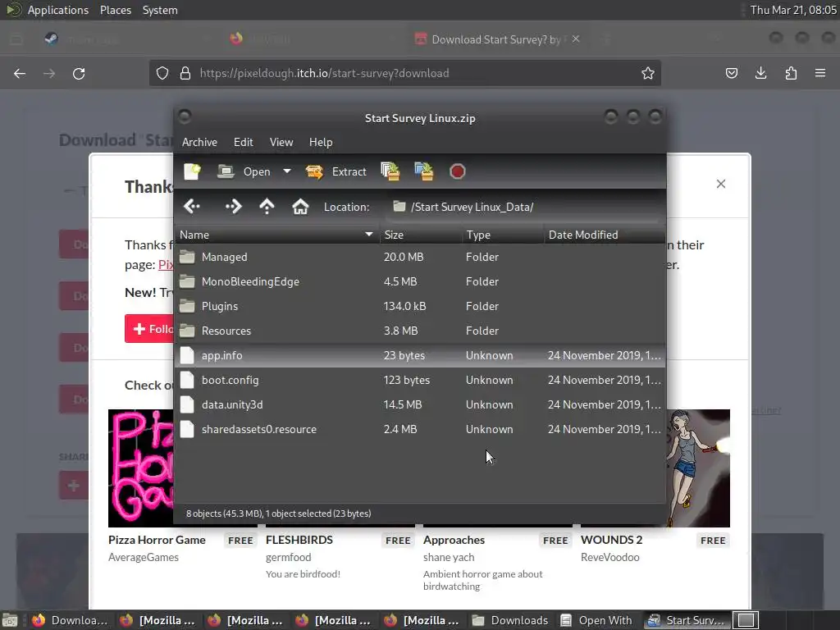This screenshot has height=630, width=840.
Task: Click the Add files to archive icon
Action: tap(390, 171)
